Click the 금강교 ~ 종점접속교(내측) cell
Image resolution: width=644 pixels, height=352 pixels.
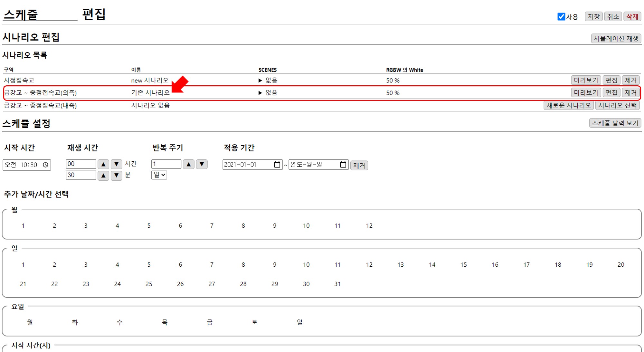[x=40, y=105]
